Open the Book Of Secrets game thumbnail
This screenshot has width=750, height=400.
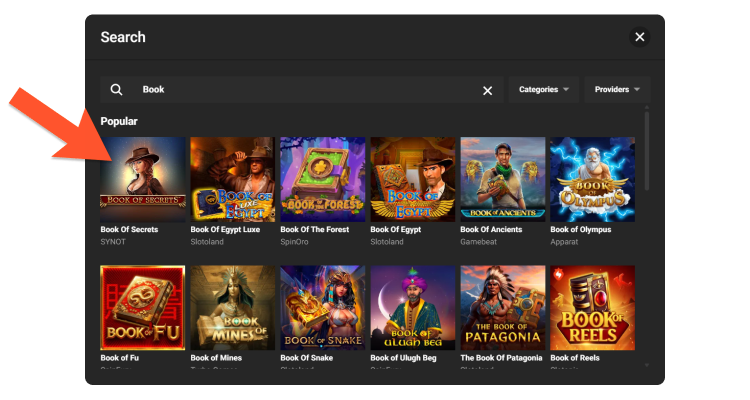point(143,178)
